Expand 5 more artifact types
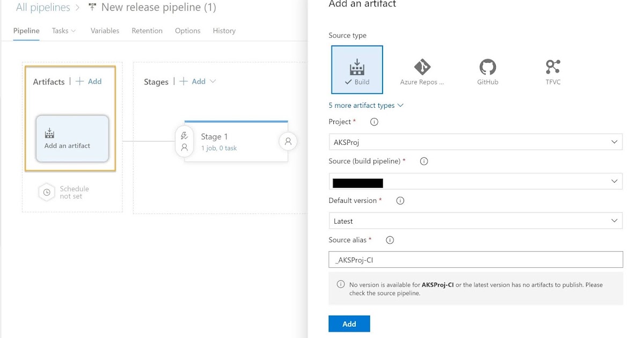The height and width of the screenshot is (338, 644). coord(366,105)
